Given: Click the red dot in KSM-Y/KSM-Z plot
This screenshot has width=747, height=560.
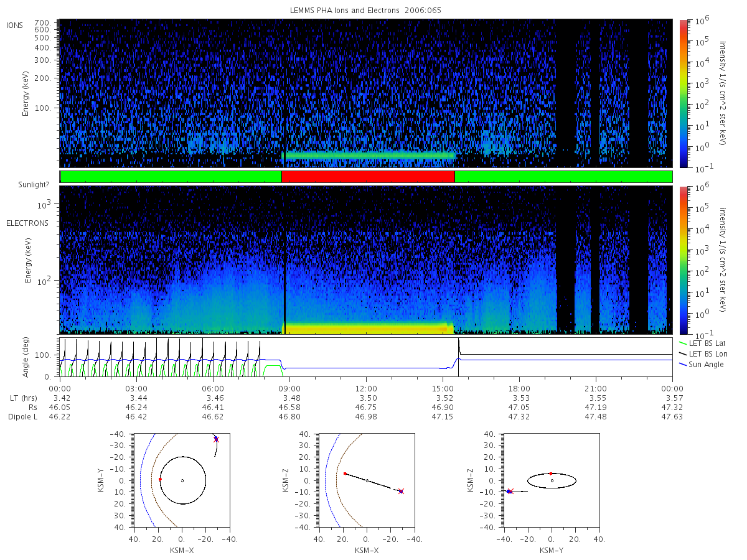Looking at the screenshot, I should (x=550, y=474).
